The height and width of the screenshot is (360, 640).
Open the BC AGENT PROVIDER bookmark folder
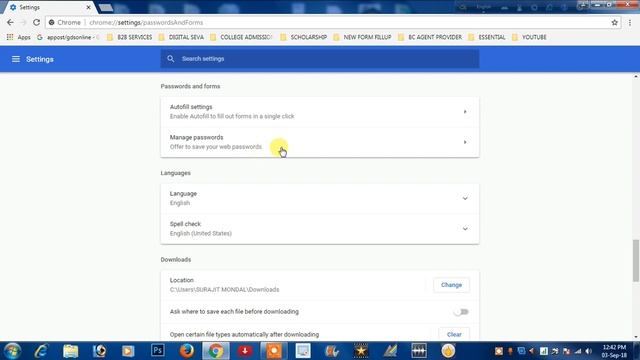(x=430, y=37)
